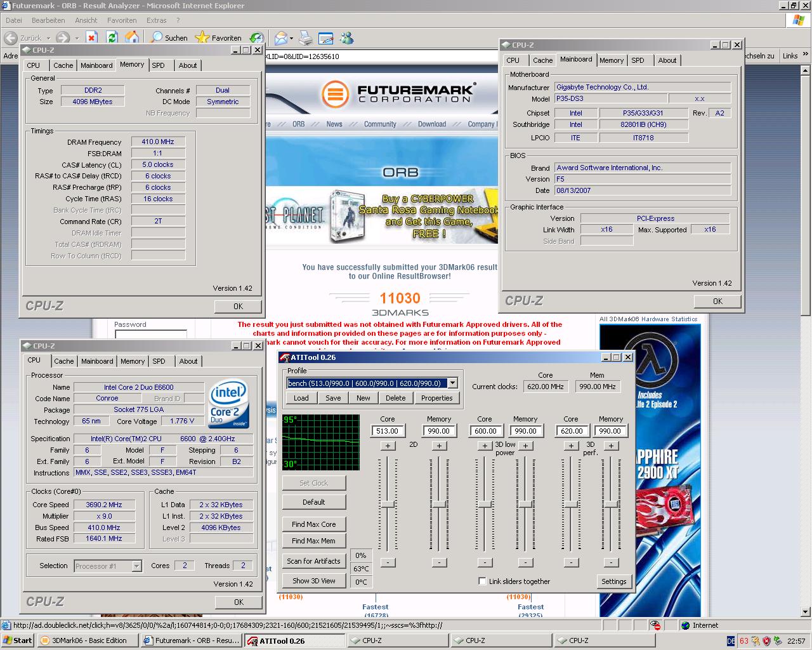Viewport: 812px width, 650px height.
Task: Click the 63 temperature tray icon
Action: click(743, 642)
